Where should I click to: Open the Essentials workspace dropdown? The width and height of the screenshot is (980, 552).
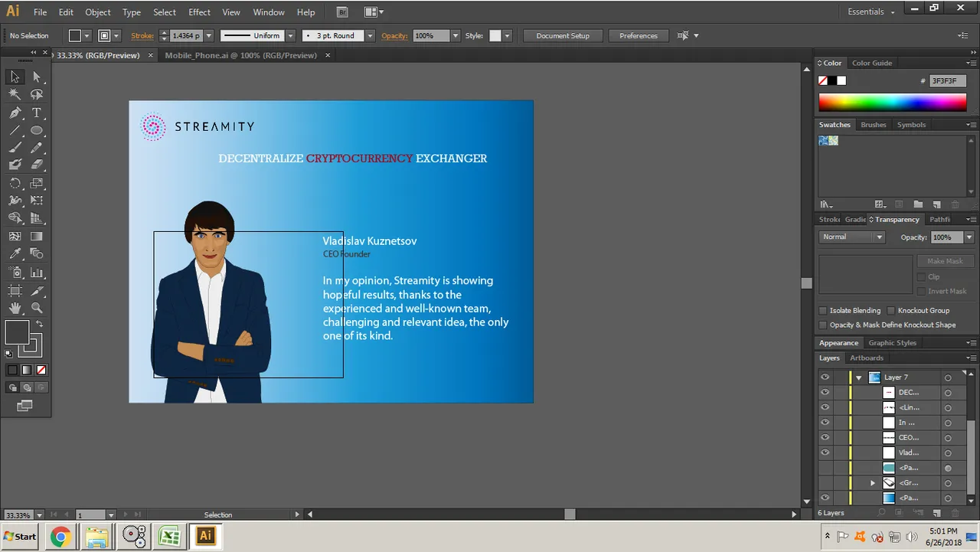click(x=872, y=11)
